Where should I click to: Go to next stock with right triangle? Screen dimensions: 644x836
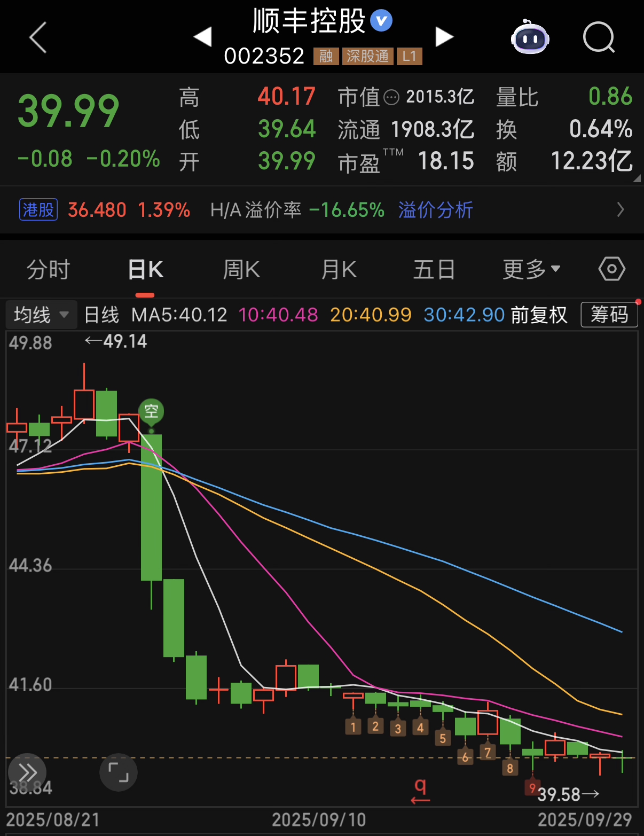444,37
